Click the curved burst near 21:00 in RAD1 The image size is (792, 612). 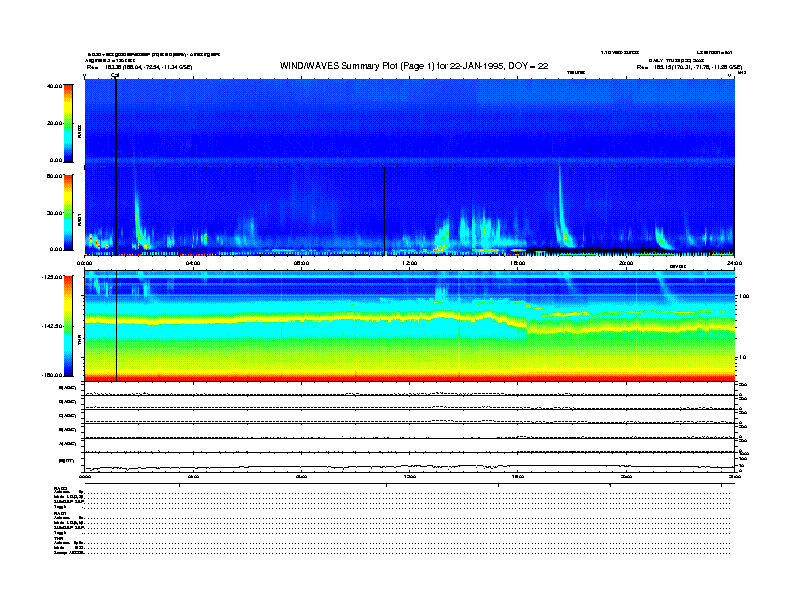[x=663, y=238]
